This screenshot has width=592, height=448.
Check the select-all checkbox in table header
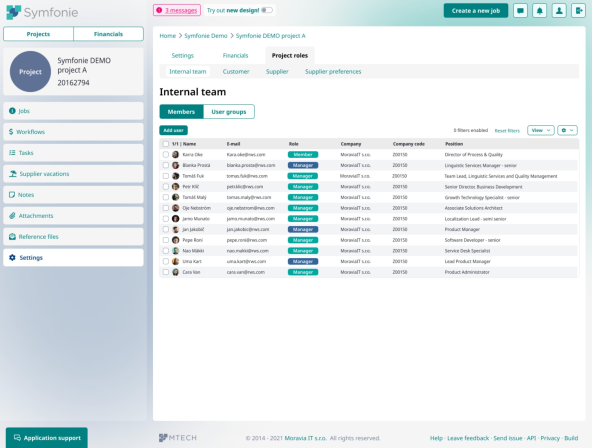(166, 144)
